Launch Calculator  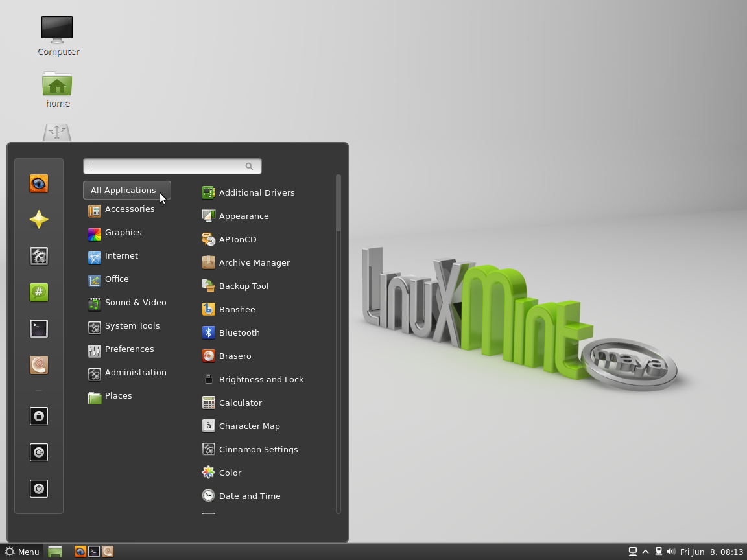(x=232, y=403)
